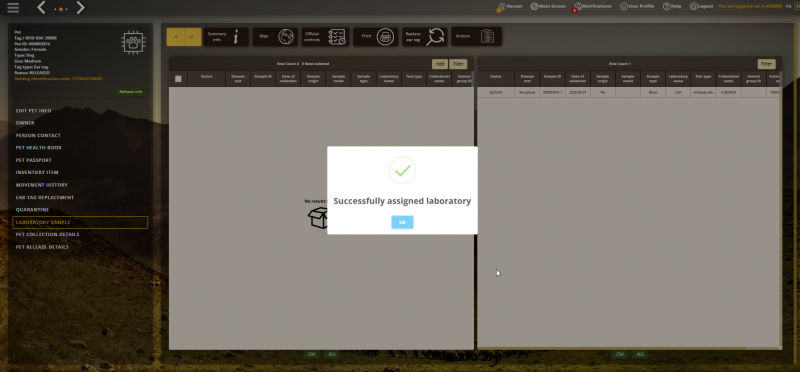Select the Laboratory Sample section
The height and width of the screenshot is (372, 800).
[80, 222]
